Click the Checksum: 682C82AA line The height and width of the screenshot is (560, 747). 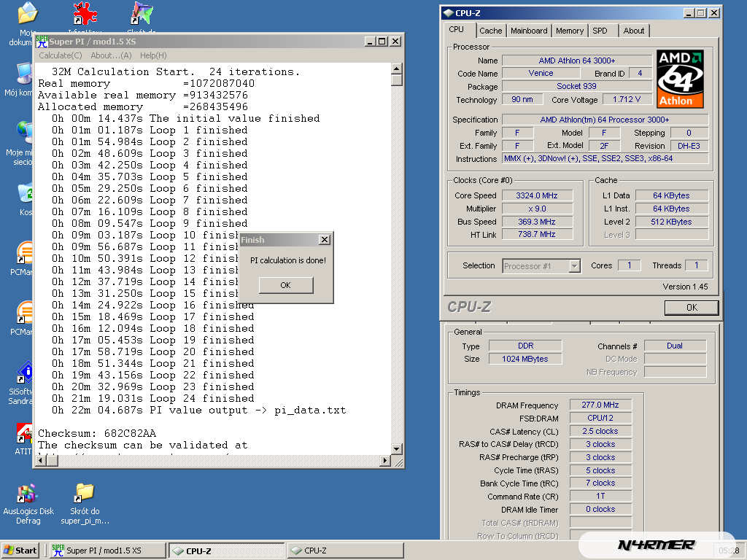[x=97, y=433]
